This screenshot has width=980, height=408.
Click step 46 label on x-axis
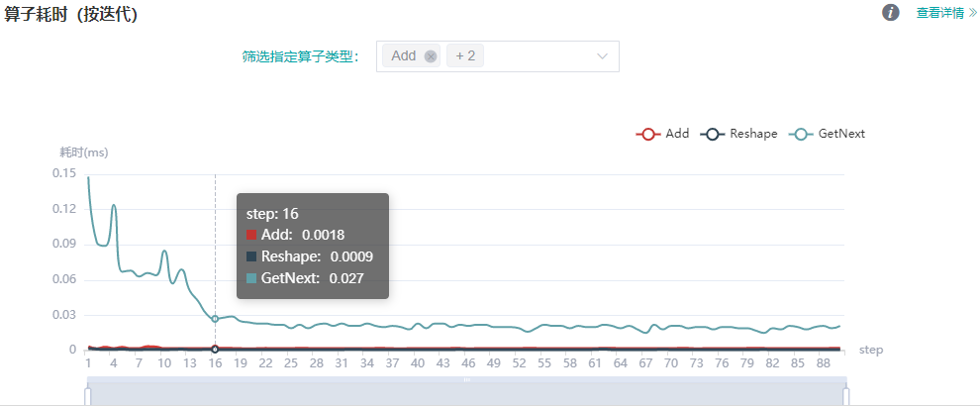(x=468, y=363)
